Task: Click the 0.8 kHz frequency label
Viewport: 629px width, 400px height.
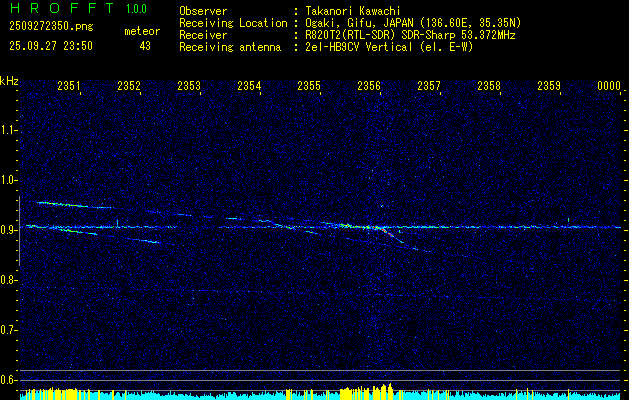Action: pos(8,280)
